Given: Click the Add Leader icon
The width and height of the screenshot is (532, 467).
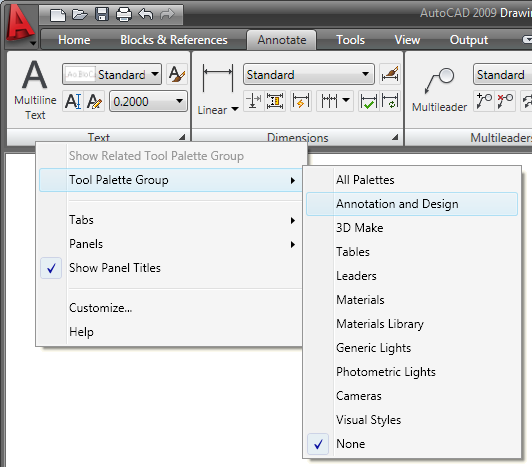Looking at the screenshot, I should tap(484, 101).
